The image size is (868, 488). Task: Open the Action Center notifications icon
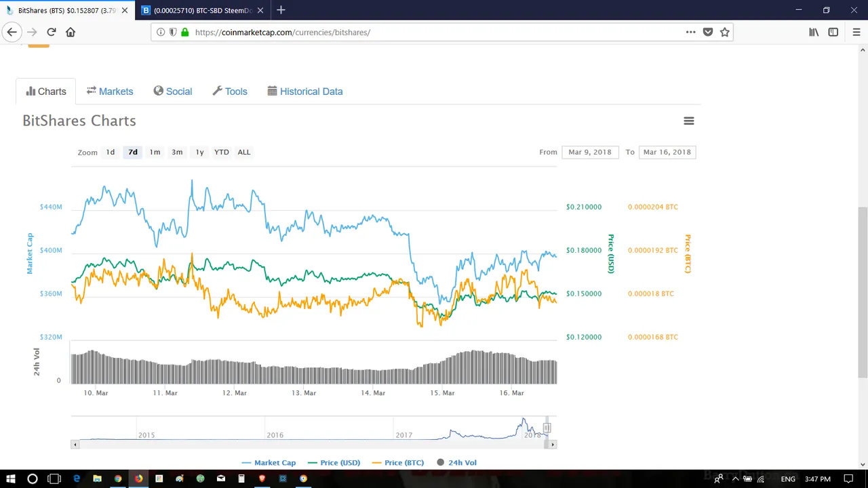click(x=849, y=479)
